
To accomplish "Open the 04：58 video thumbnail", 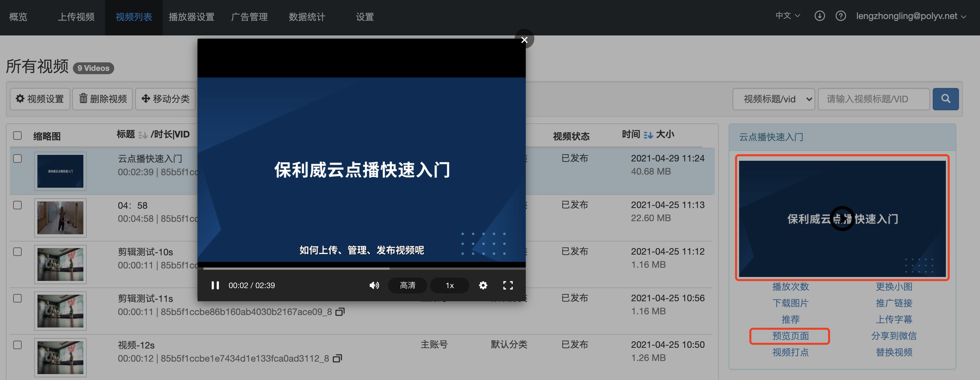I will coord(60,218).
